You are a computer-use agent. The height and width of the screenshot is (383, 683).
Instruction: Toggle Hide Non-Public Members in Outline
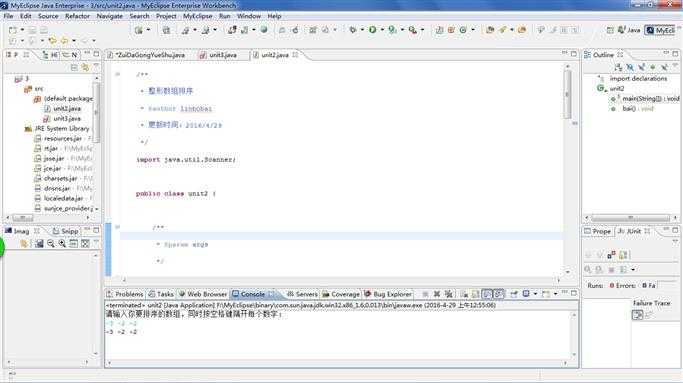[653, 67]
